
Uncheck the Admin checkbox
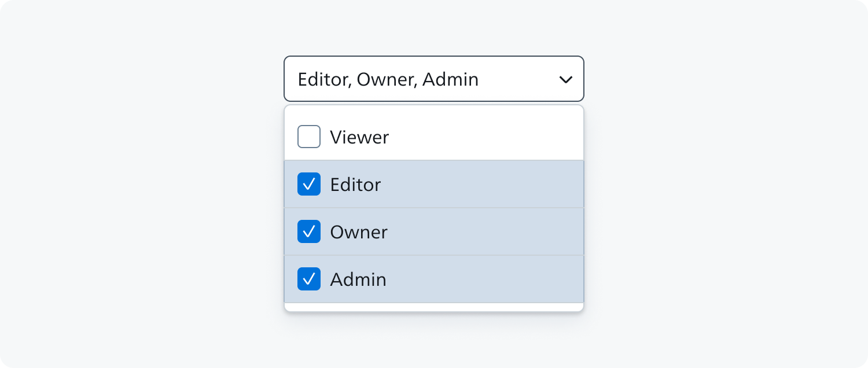309,279
